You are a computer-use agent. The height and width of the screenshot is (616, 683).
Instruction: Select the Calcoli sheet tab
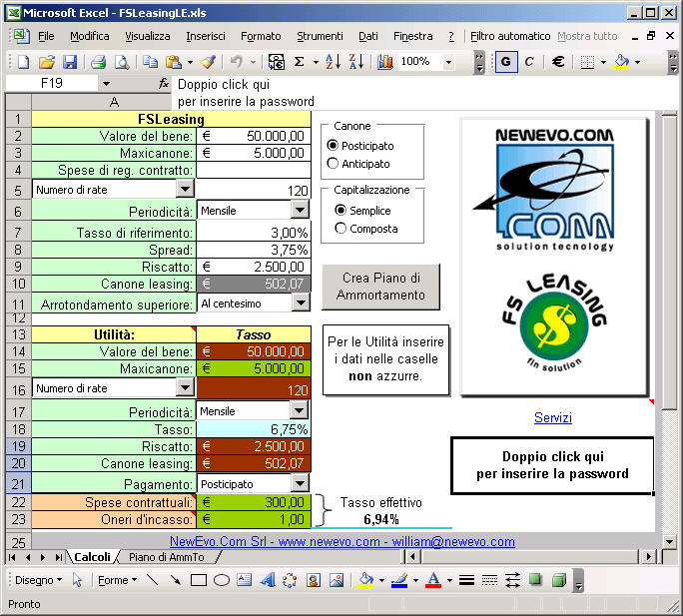click(92, 557)
